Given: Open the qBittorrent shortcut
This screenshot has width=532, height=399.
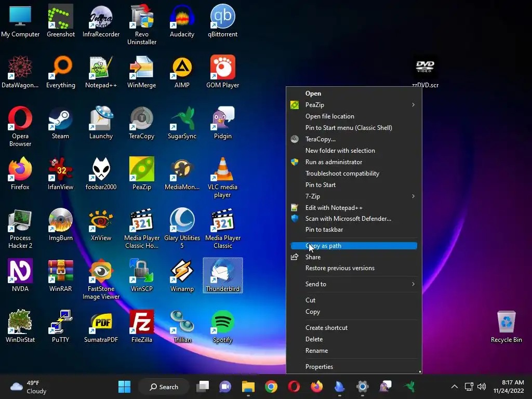Looking at the screenshot, I should pos(222,21).
